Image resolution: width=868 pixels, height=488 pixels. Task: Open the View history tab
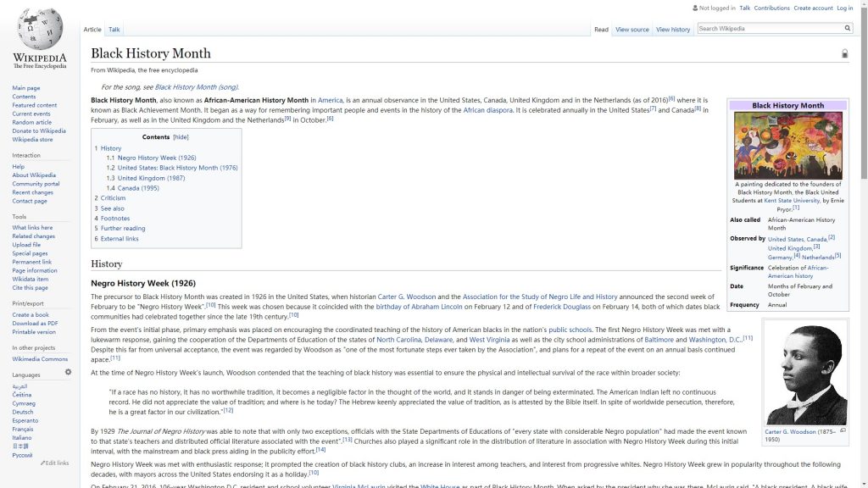coord(673,30)
